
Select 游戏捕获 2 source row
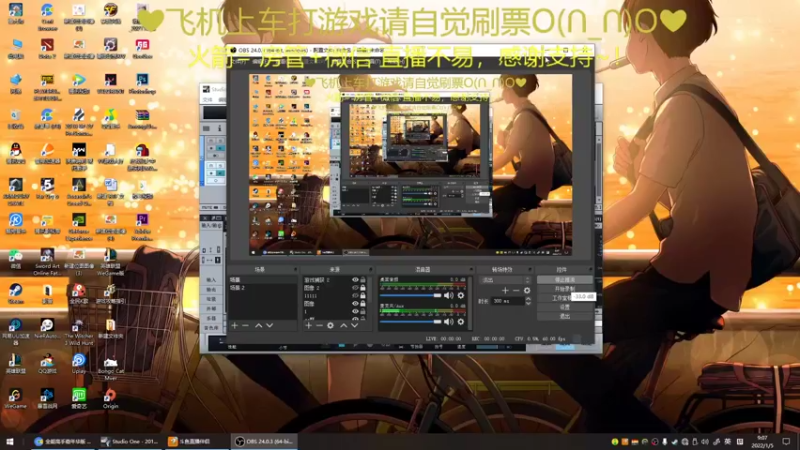tap(334, 280)
